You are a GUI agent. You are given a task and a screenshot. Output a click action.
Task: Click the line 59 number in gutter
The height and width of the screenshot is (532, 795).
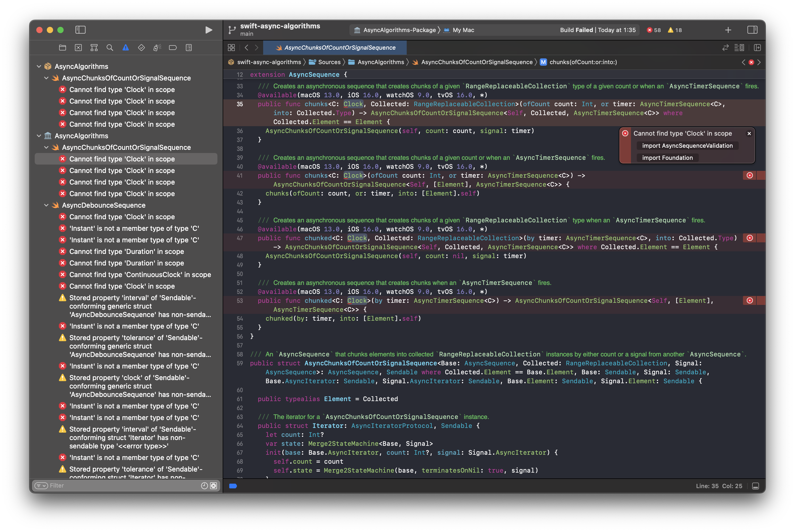tap(239, 363)
